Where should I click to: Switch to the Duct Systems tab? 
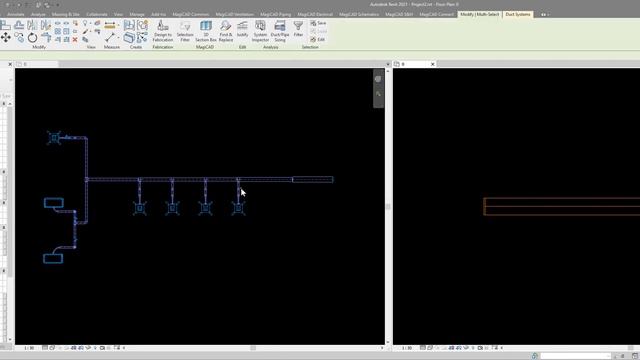[x=518, y=14]
